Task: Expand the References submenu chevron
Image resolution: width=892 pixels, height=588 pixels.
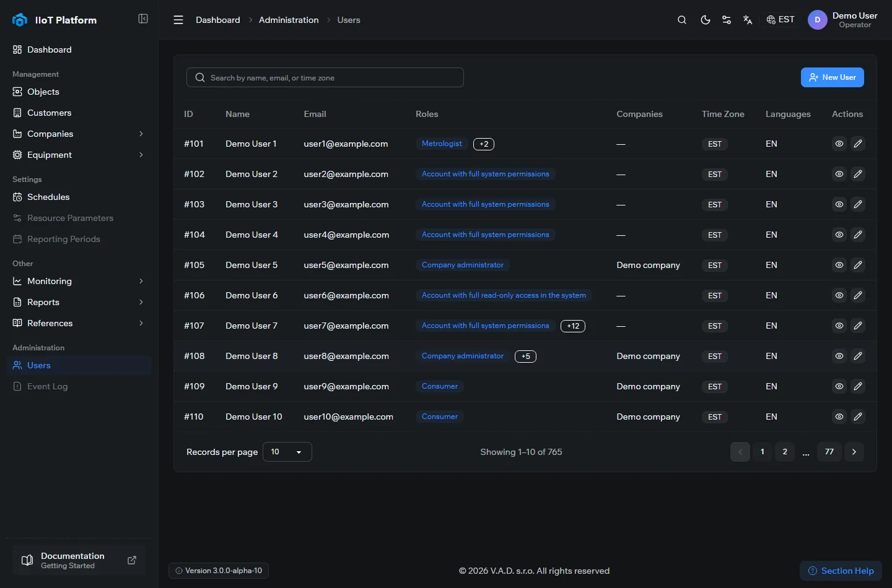Action: point(141,323)
